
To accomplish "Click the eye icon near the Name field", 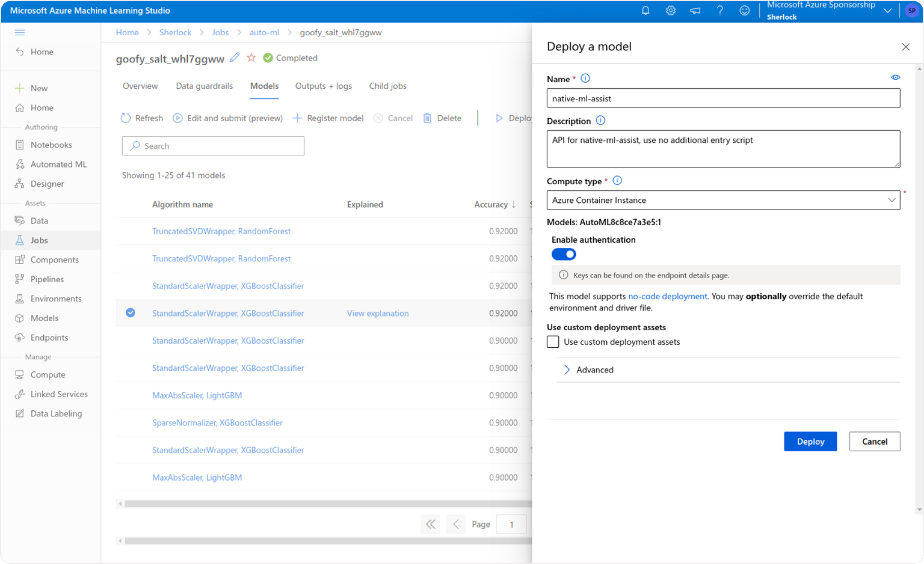I will pyautogui.click(x=895, y=77).
